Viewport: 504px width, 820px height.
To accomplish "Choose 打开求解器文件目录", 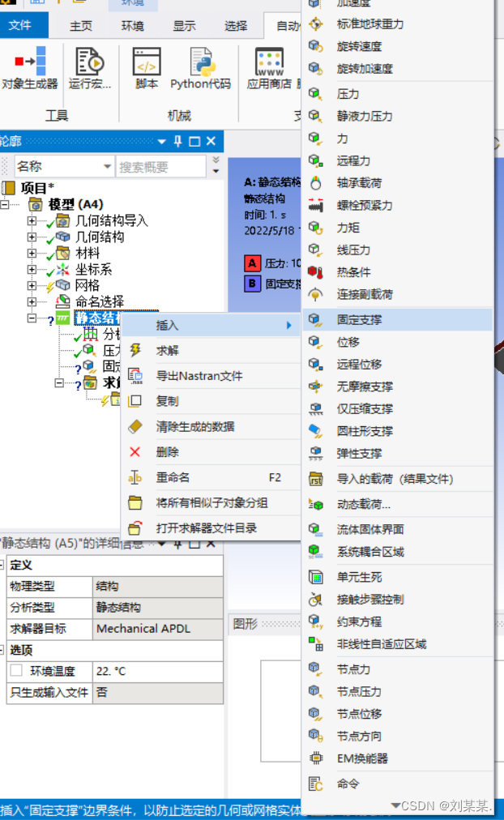I will point(210,528).
